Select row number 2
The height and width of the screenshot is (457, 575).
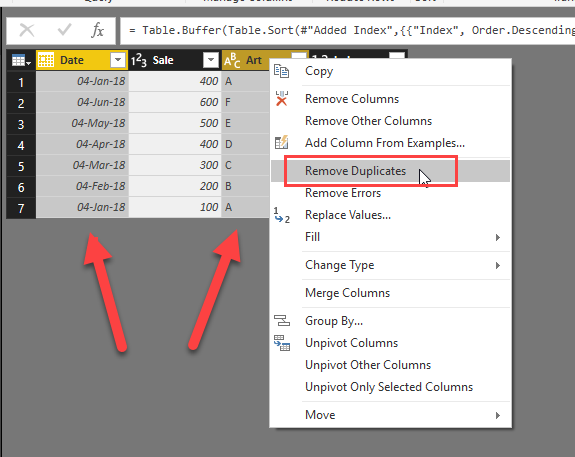21,103
